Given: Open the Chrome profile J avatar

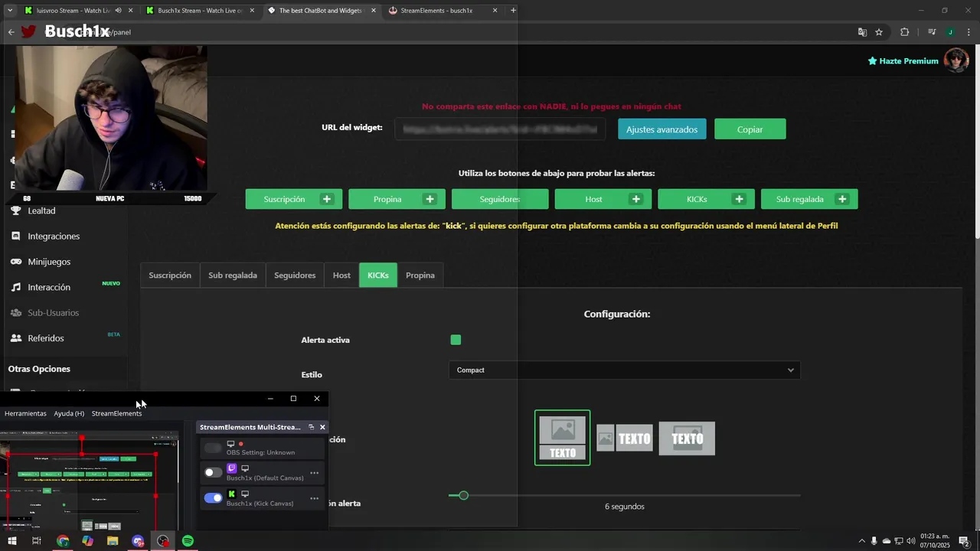Looking at the screenshot, I should click(950, 32).
